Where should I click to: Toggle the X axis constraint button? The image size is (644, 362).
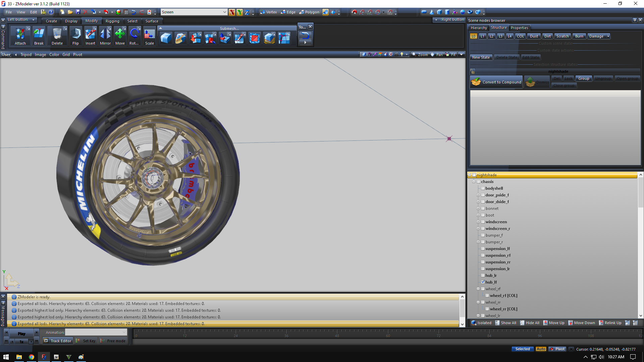click(232, 12)
